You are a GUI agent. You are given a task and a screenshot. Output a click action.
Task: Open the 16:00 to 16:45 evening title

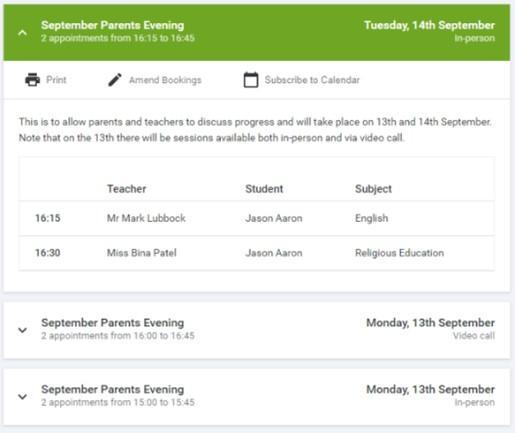(x=113, y=323)
